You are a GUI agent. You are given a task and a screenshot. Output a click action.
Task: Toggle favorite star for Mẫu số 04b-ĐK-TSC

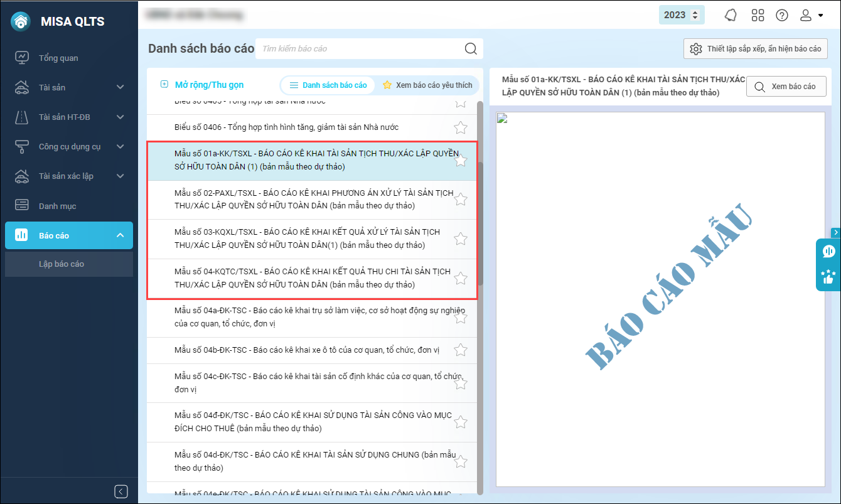click(461, 350)
